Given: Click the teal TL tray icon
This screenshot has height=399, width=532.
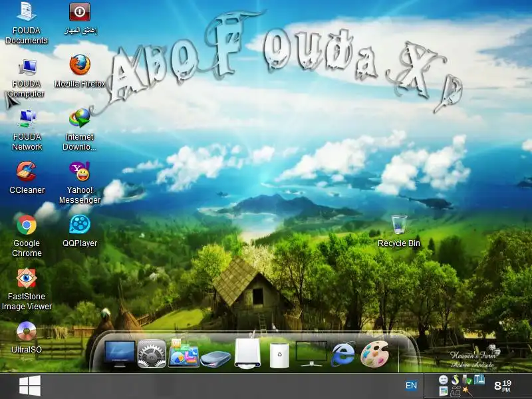Looking at the screenshot, I should 479,379.
